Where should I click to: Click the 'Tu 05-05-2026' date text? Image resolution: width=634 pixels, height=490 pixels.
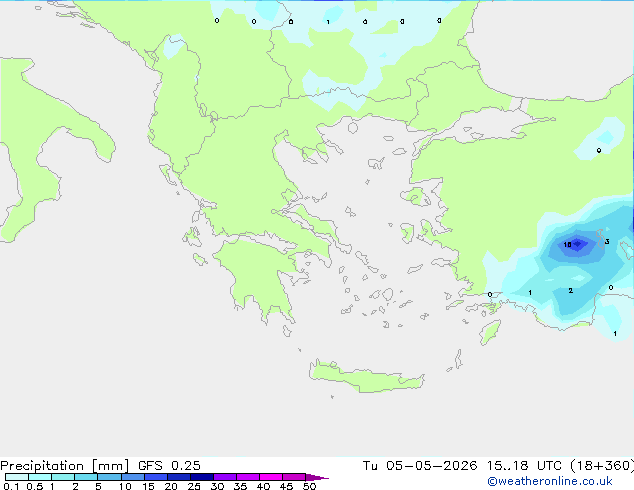coord(420,466)
